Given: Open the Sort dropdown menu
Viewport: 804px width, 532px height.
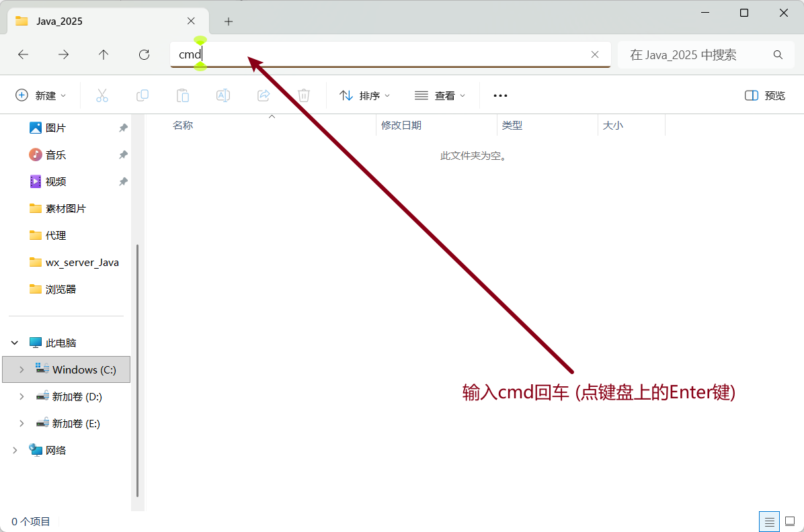Looking at the screenshot, I should [x=365, y=95].
